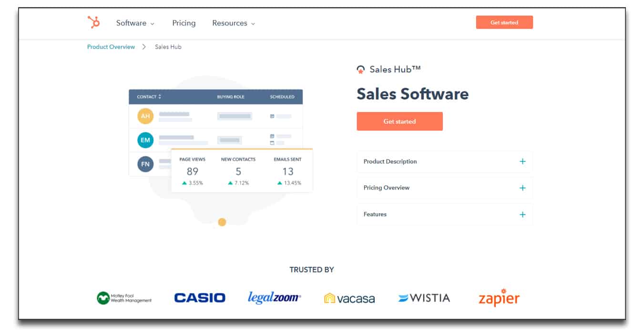Click the AH contact avatar

point(145,116)
